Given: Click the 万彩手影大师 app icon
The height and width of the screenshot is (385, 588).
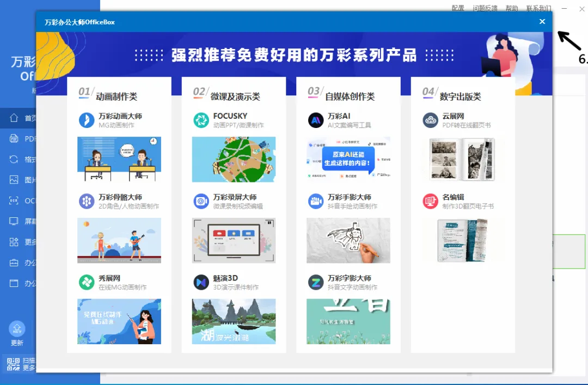Looking at the screenshot, I should 316,201.
